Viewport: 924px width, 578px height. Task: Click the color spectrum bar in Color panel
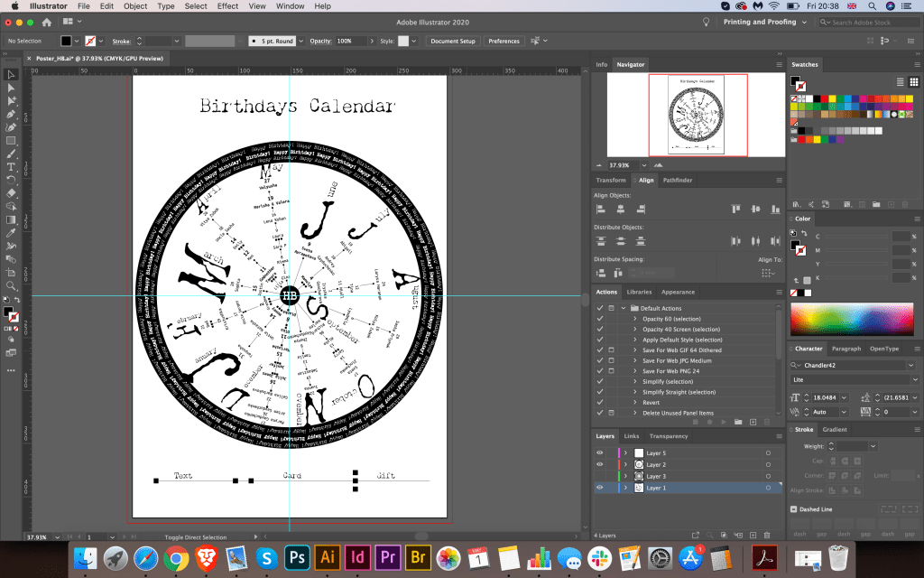(853, 321)
